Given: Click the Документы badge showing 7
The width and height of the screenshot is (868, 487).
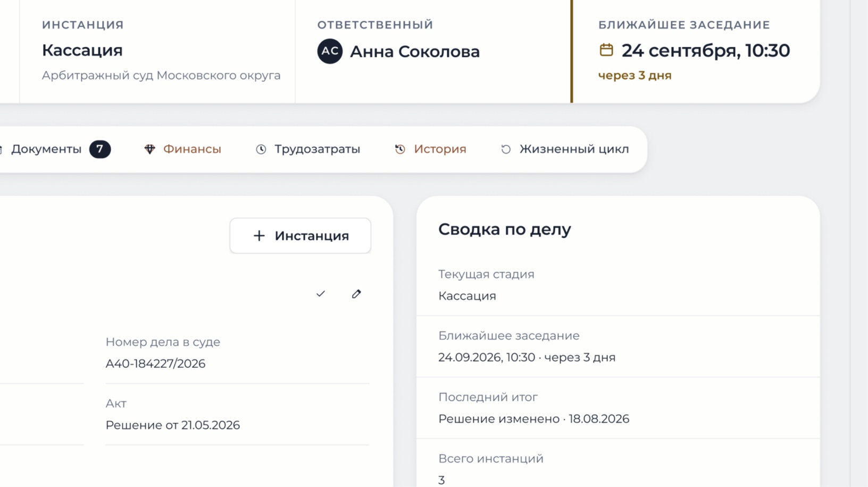Looking at the screenshot, I should point(100,149).
